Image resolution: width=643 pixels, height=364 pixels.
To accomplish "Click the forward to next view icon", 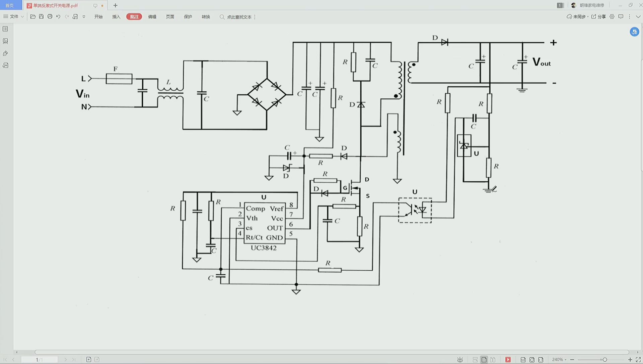I will click(x=97, y=360).
